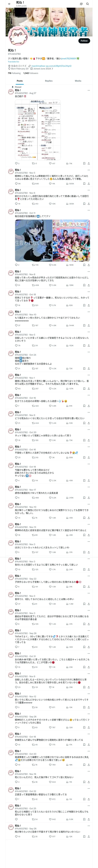
Task: Bookmark the pinned Aug 27 post
Action: (84, 163)
